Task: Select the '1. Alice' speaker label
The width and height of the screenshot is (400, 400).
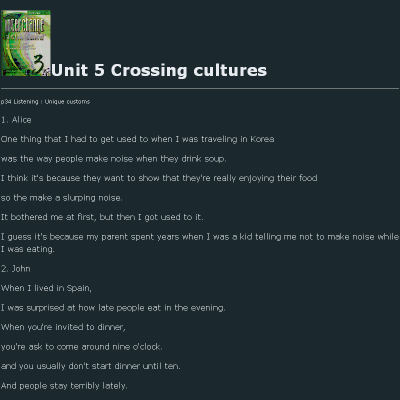Action: point(16,120)
